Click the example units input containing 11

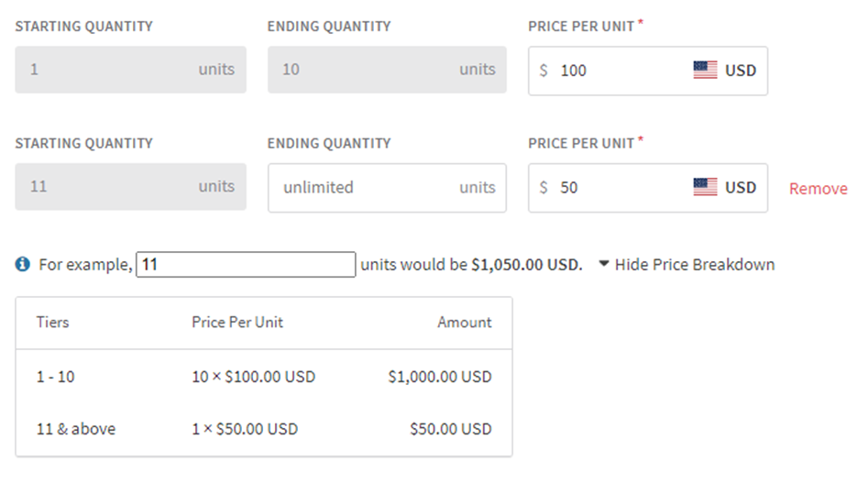tap(246, 265)
